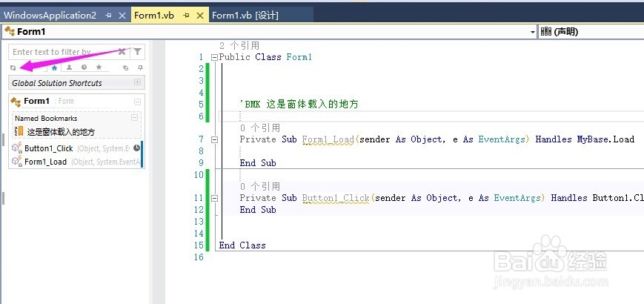Close the WindowsApplication2 tab
The image size is (644, 304).
(x=122, y=15)
